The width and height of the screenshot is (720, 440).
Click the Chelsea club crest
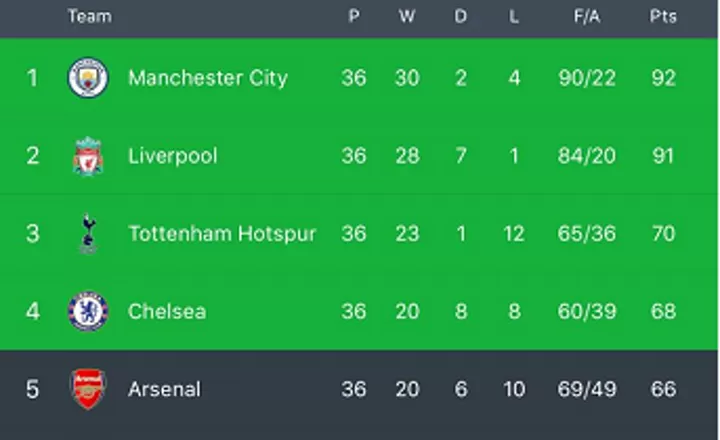coord(88,311)
